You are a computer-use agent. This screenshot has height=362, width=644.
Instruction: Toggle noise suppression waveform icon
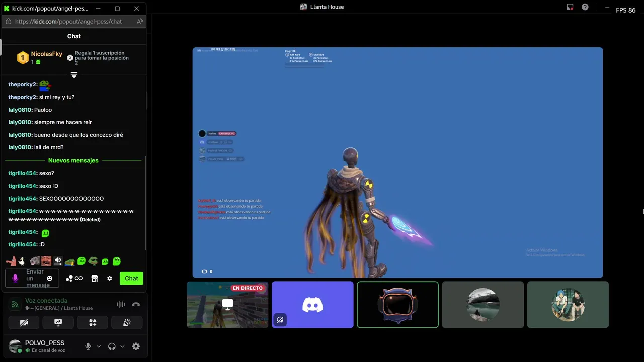[x=121, y=304]
